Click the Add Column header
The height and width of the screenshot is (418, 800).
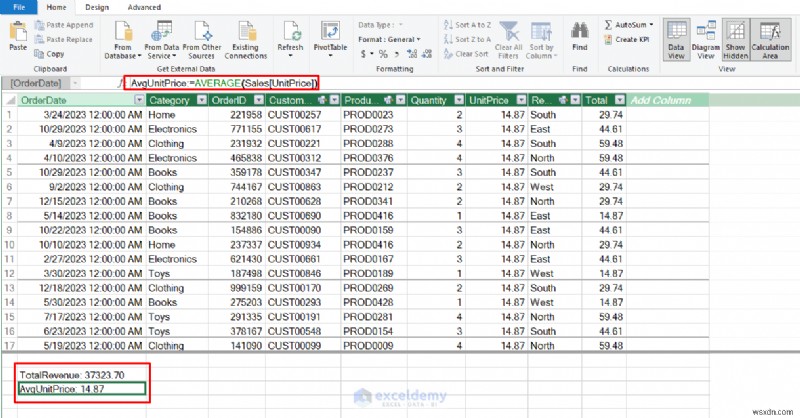667,100
